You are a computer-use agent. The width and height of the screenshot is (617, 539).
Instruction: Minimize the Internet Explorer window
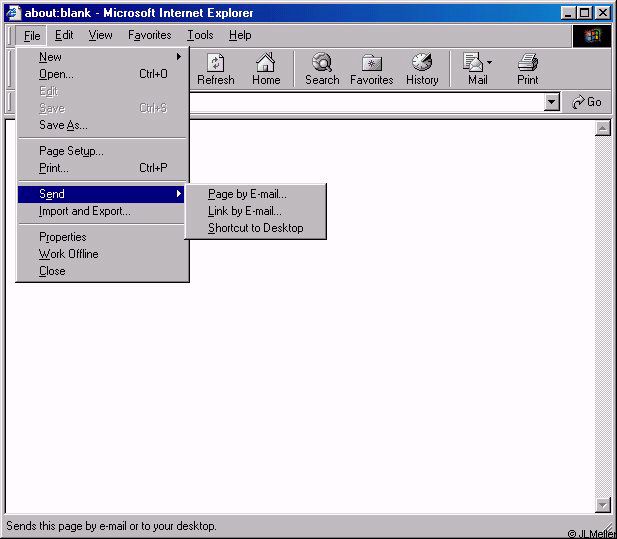(568, 13)
